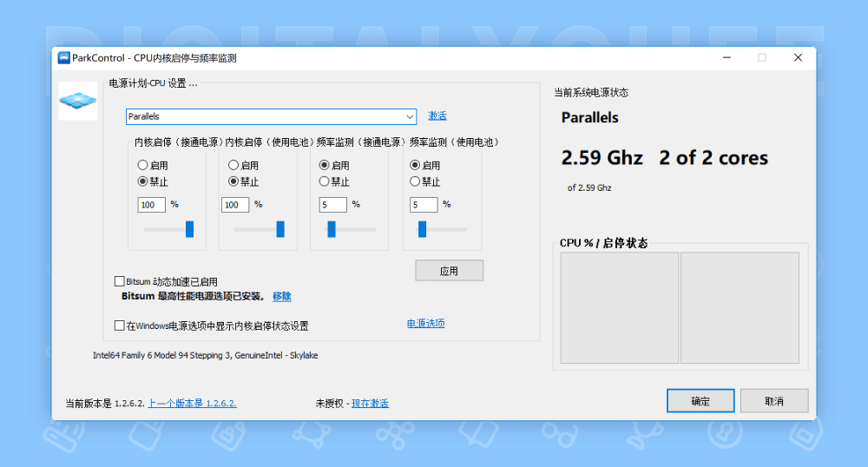Viewport: 868px width, 467px height.
Task: Toggle Bitsum 动态加速已启用 checkbox
Action: [x=120, y=281]
